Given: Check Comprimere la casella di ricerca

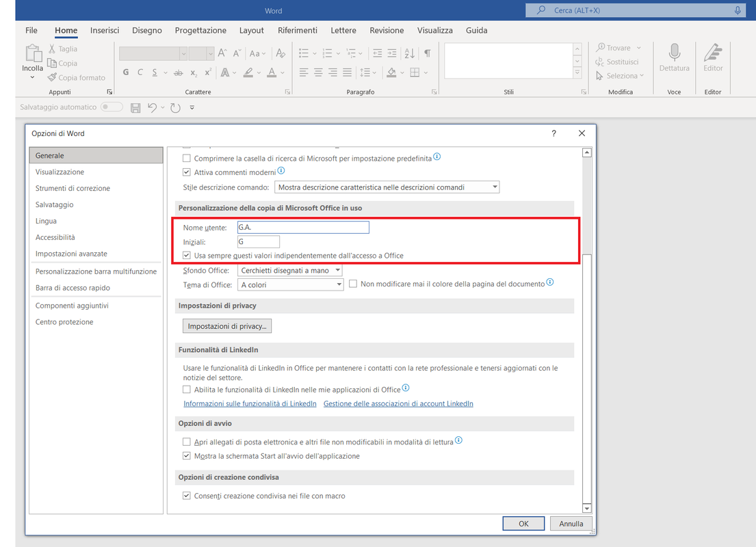Looking at the screenshot, I should coord(187,158).
